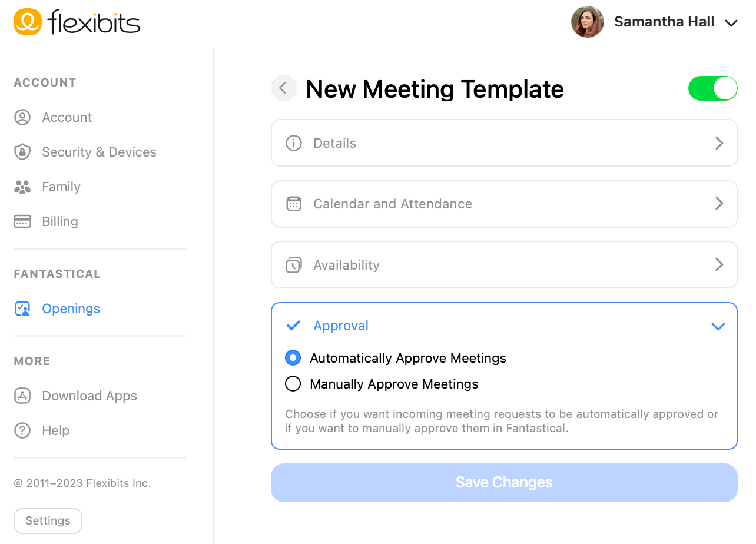Click the Settings button

click(x=48, y=521)
